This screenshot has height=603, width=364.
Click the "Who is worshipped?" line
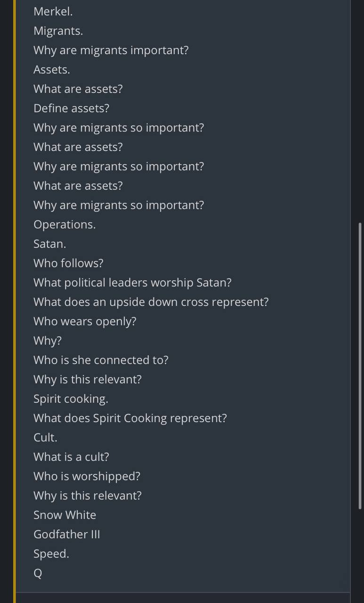tap(87, 475)
